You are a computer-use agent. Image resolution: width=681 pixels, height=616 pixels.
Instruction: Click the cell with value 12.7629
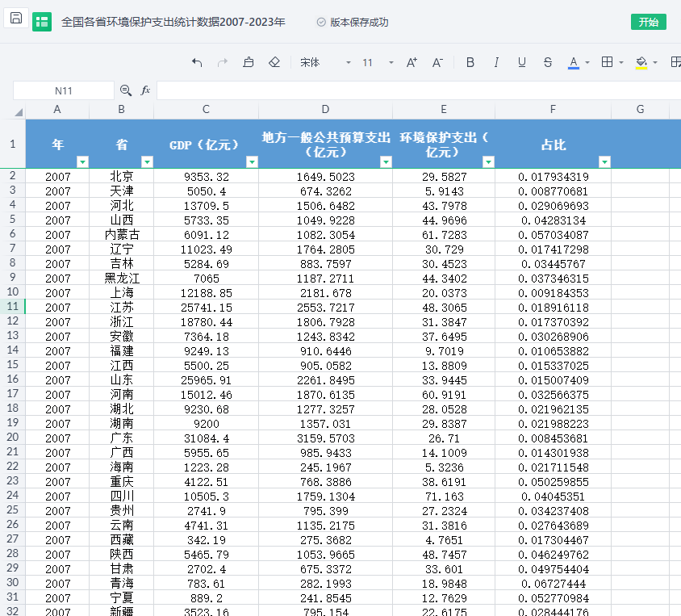click(444, 597)
